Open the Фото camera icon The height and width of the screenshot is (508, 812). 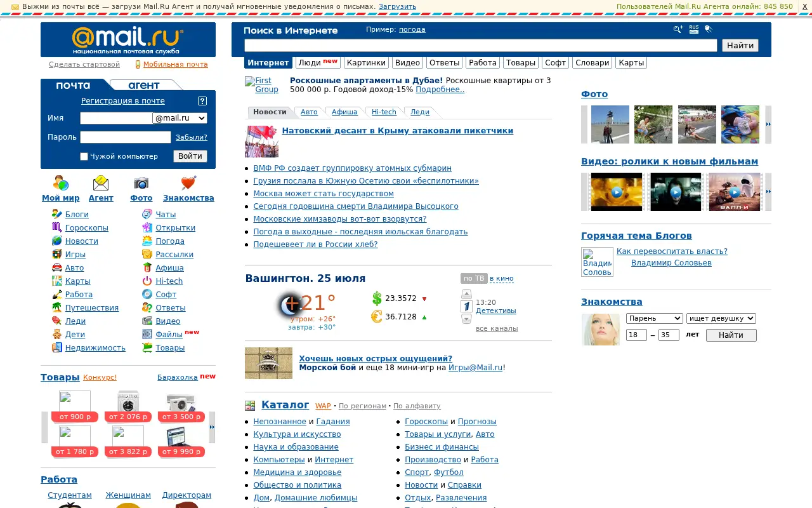point(141,183)
